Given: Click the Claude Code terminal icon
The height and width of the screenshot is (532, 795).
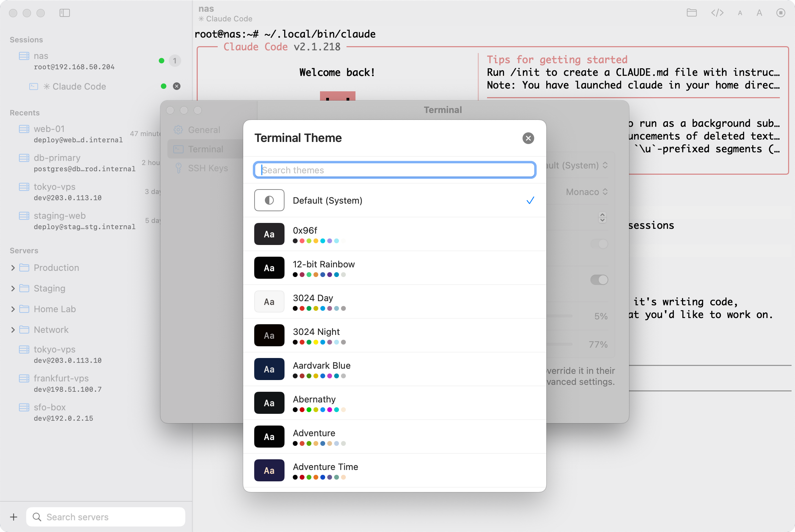Looking at the screenshot, I should point(34,86).
